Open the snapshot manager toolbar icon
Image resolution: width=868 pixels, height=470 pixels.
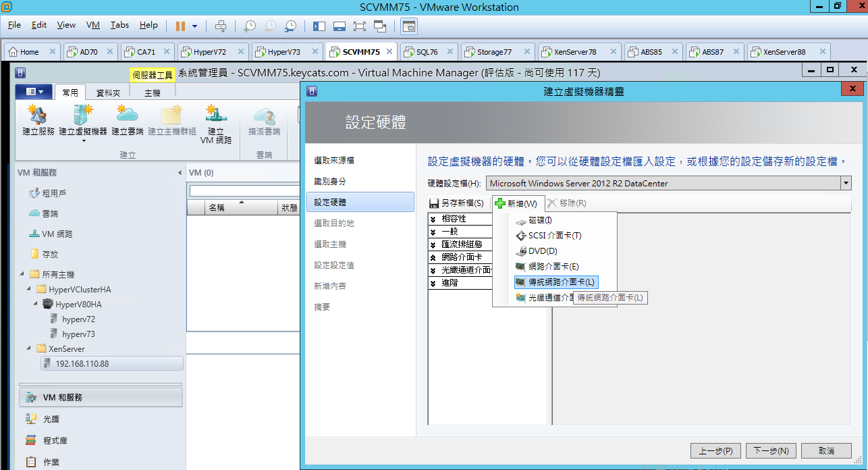pos(290,26)
